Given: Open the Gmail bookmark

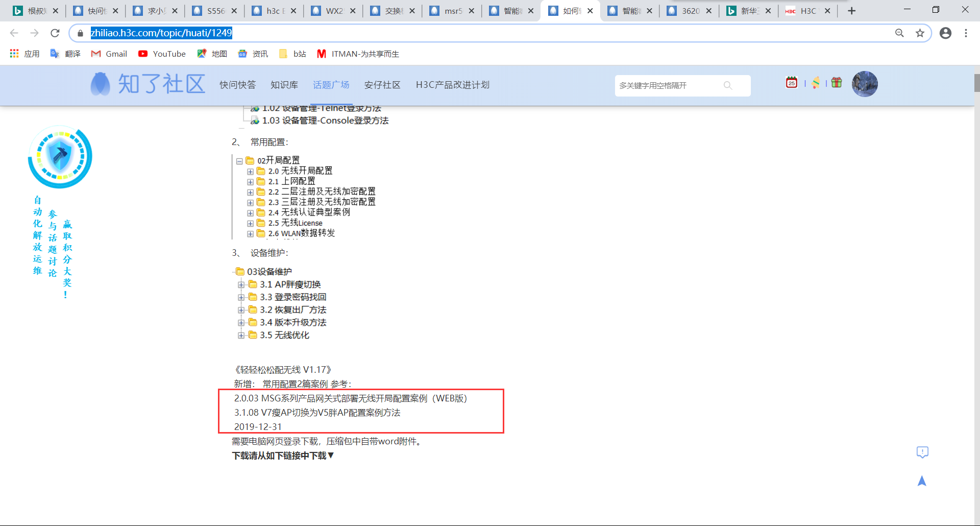Looking at the screenshot, I should pos(109,54).
